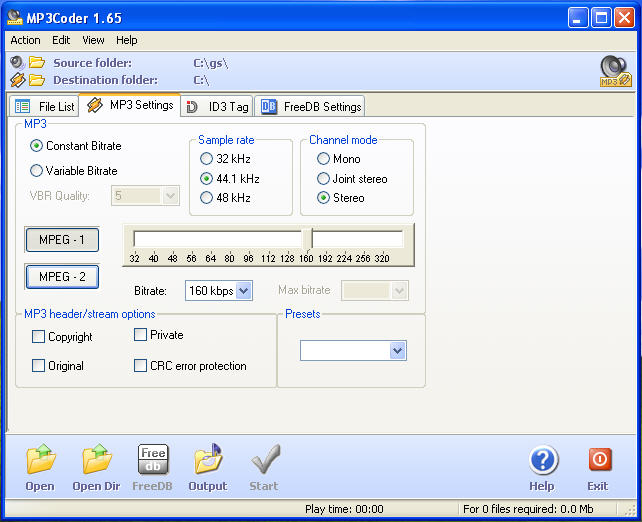Click the Help question mark icon
This screenshot has height=522, width=642.
click(x=543, y=459)
